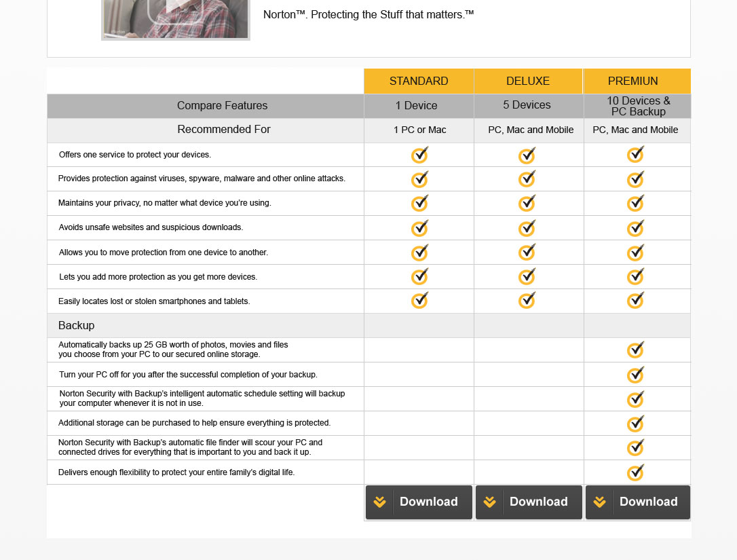The height and width of the screenshot is (560, 737).
Task: Select the STANDARD plan header
Action: 419,81
